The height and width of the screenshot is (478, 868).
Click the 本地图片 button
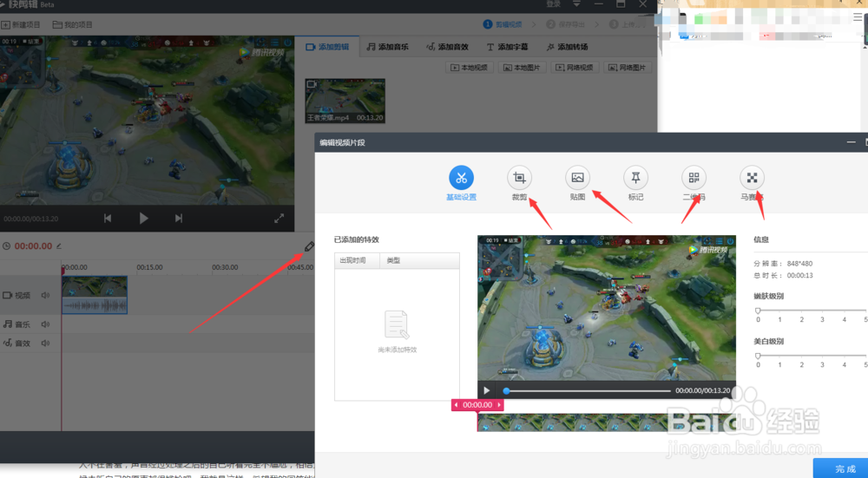(522, 68)
